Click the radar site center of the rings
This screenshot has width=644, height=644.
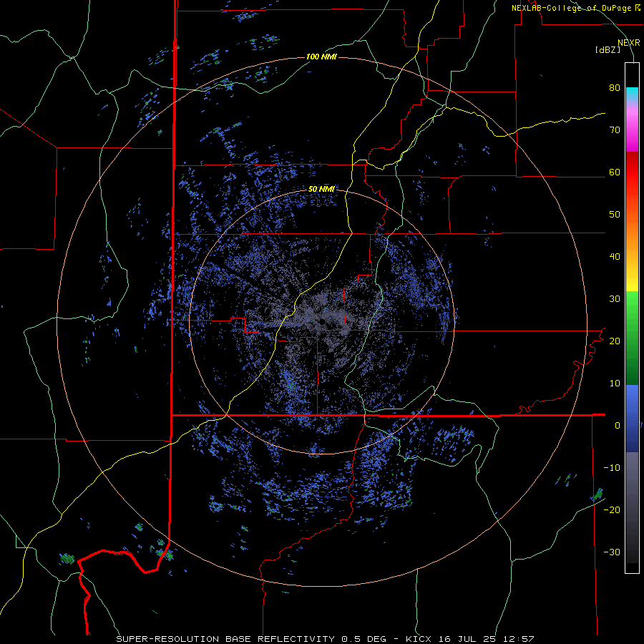point(322,321)
